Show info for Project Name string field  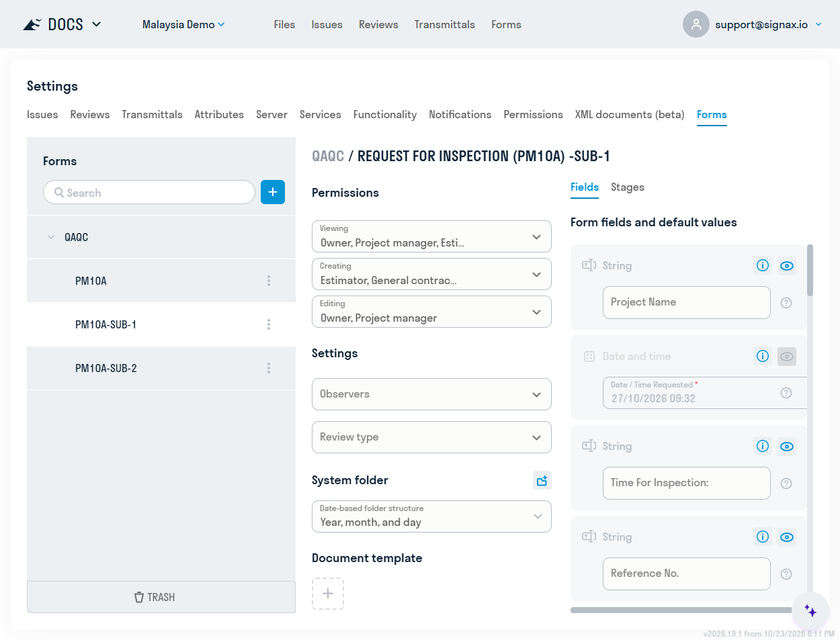point(763,265)
